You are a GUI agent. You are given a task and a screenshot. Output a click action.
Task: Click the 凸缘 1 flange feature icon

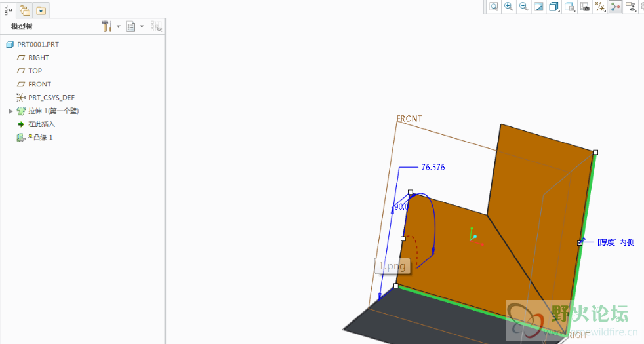point(21,138)
